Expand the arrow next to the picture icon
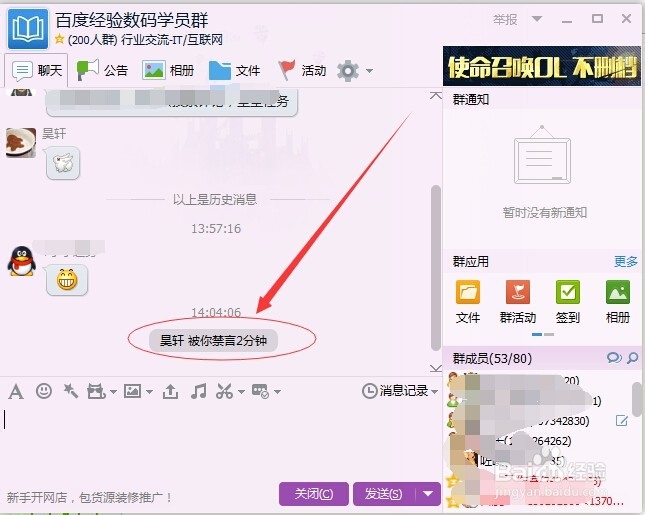This screenshot has width=645, height=515. [x=149, y=392]
